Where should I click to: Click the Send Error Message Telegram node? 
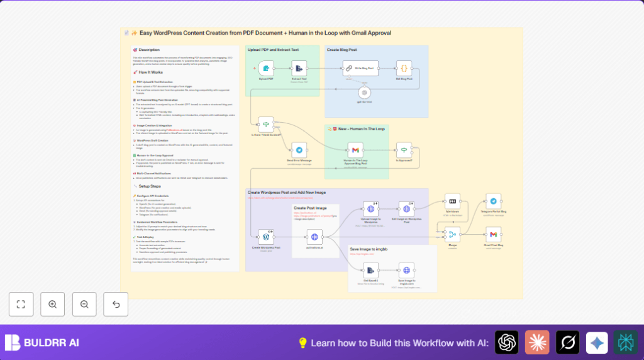pyautogui.click(x=299, y=150)
